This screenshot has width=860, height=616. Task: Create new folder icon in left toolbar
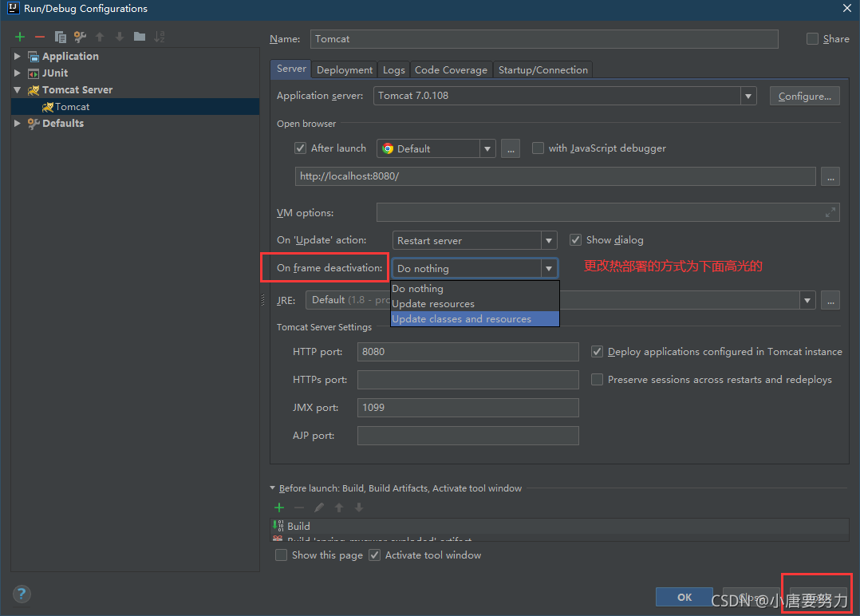[140, 36]
